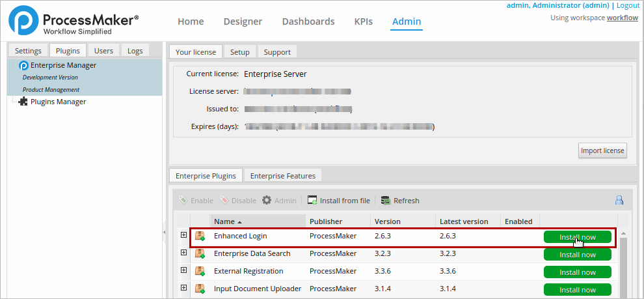Click the user icon in plugins toolbar

(x=619, y=201)
